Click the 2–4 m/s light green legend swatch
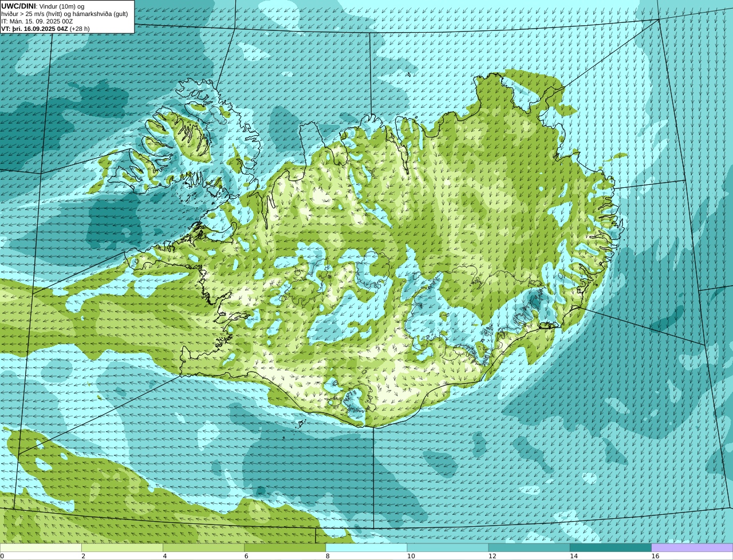 pyautogui.click(x=122, y=547)
